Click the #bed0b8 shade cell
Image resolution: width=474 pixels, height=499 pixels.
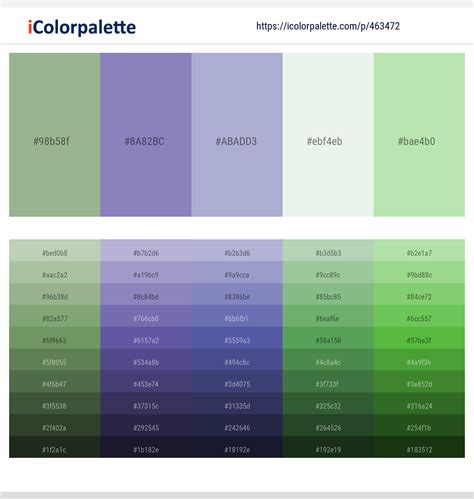(x=55, y=251)
